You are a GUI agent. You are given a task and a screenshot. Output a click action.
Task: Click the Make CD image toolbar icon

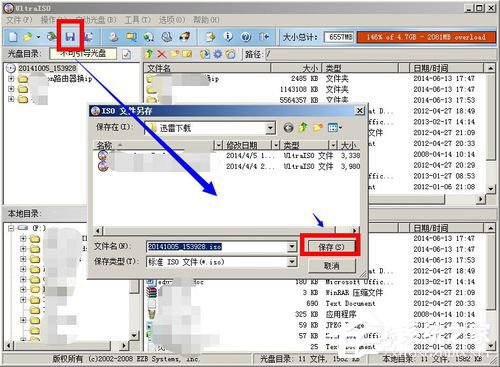point(113,37)
